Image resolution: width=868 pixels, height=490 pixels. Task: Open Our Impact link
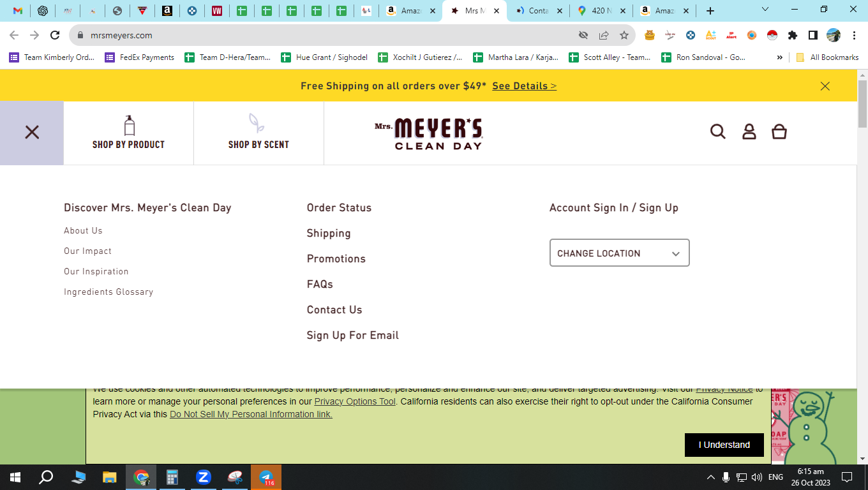coord(87,251)
